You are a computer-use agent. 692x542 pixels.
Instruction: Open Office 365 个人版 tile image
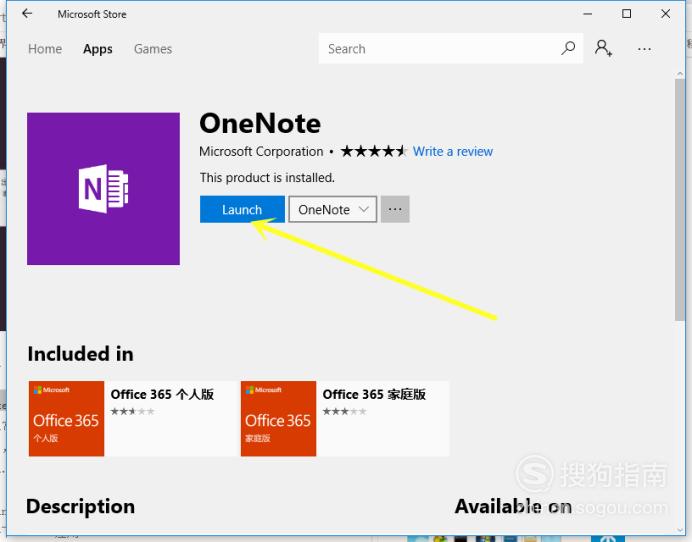(67, 418)
